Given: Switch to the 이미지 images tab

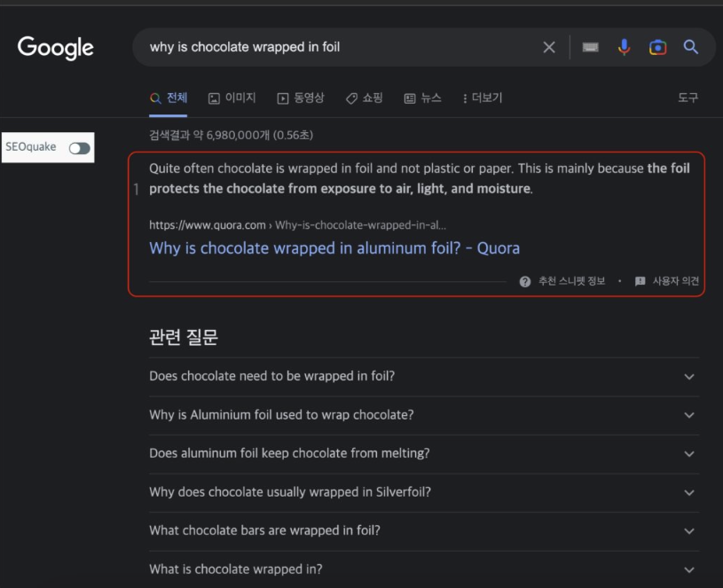Looking at the screenshot, I should click(x=232, y=98).
